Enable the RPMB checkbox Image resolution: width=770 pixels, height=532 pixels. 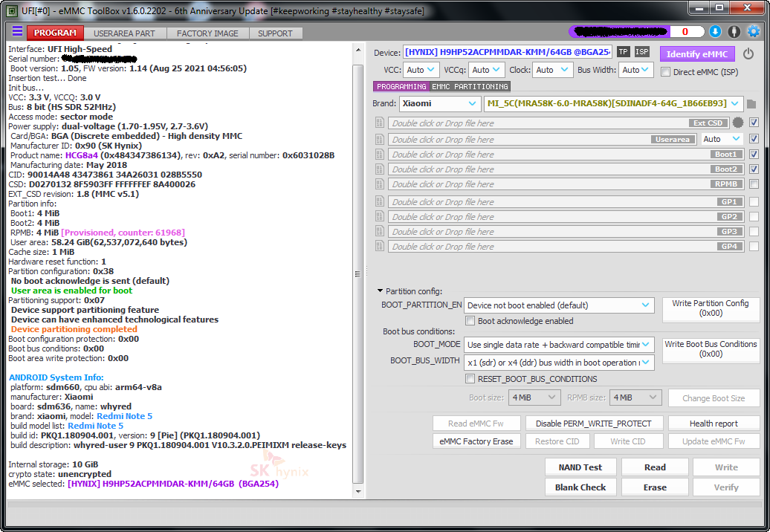pyautogui.click(x=754, y=184)
